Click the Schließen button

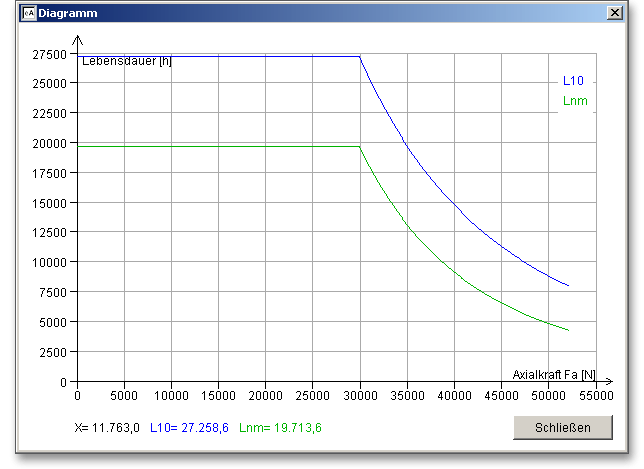coord(562,427)
